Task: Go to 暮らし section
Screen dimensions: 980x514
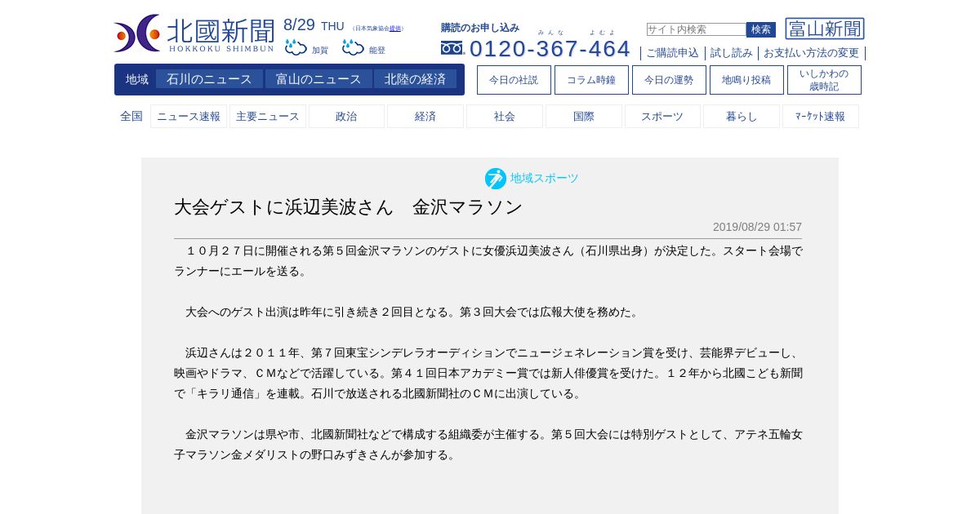Action: click(x=742, y=117)
